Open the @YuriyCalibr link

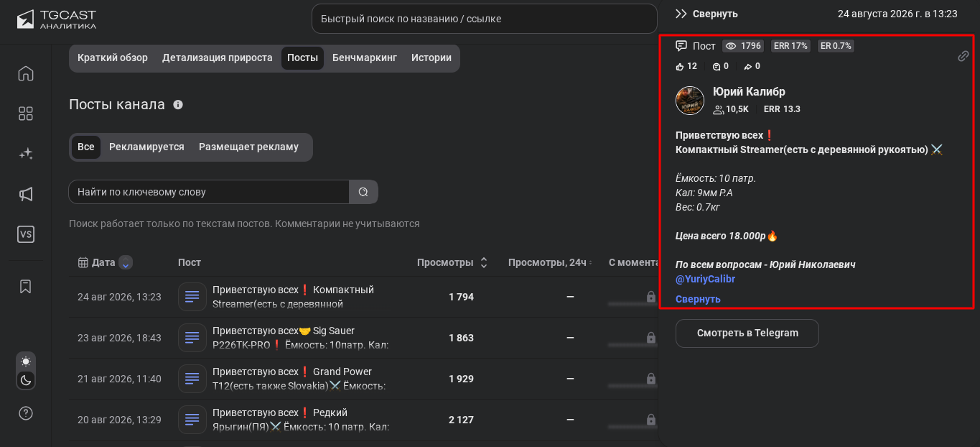[x=705, y=279]
